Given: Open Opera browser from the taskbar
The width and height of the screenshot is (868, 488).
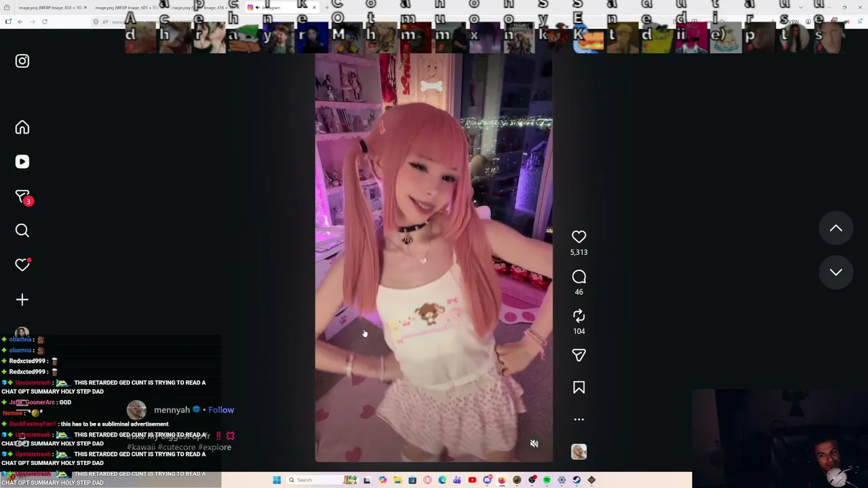Looking at the screenshot, I should (427, 481).
